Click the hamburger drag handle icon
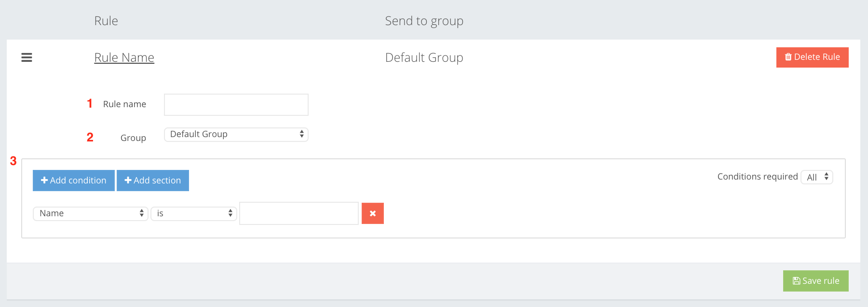This screenshot has height=307, width=868. coord(27,57)
